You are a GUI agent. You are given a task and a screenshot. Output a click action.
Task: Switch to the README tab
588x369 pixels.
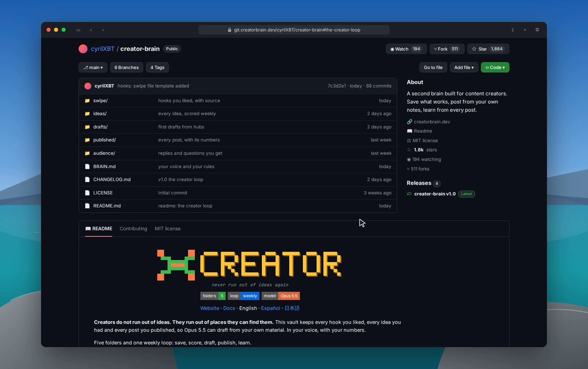[x=99, y=228]
